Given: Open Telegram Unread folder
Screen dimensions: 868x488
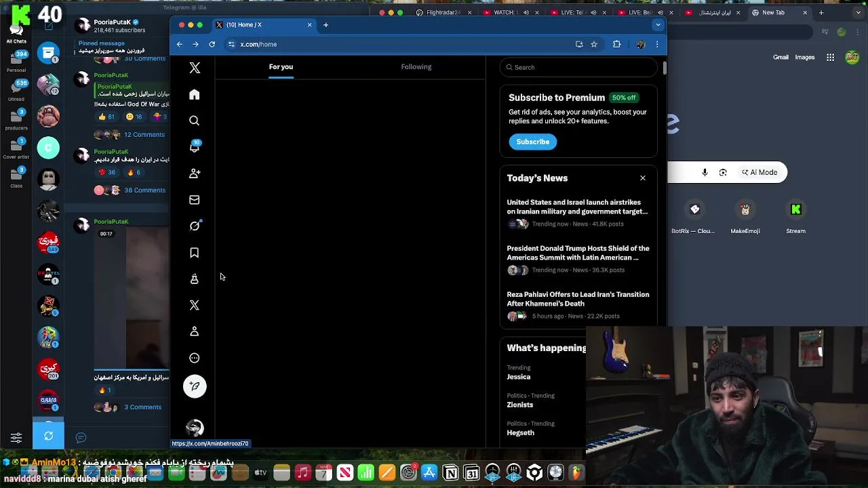Looking at the screenshot, I should pyautogui.click(x=16, y=89).
